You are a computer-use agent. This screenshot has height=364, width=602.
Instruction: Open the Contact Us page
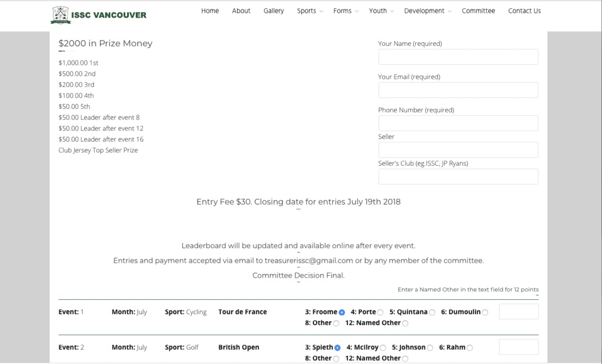pos(524,11)
